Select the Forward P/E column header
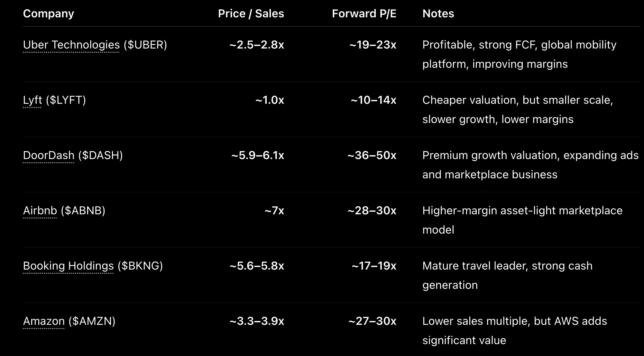This screenshot has width=644, height=356. click(364, 13)
